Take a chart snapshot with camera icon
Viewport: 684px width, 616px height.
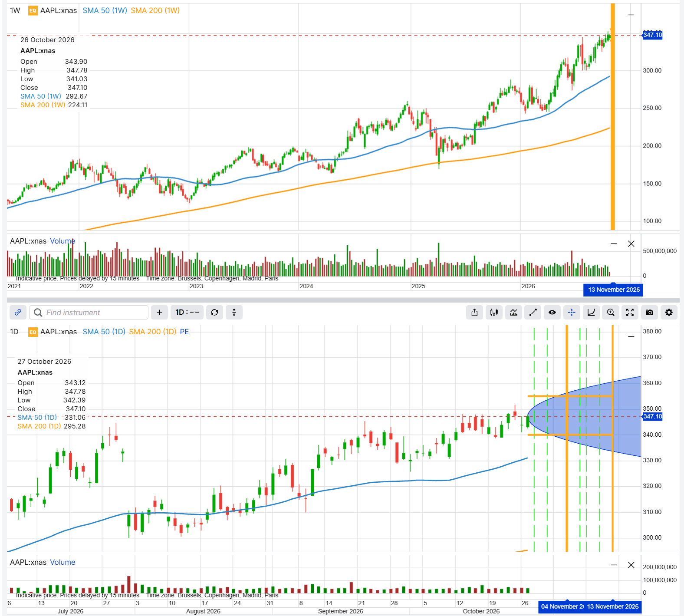[649, 312]
